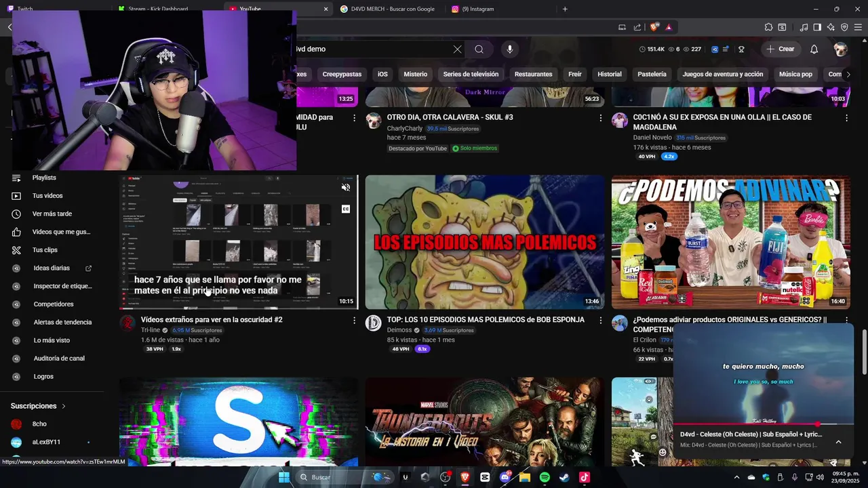Screen dimensions: 868x488
Task: Open Los Episodios Mas Polemicos thumbnail
Action: (485, 242)
